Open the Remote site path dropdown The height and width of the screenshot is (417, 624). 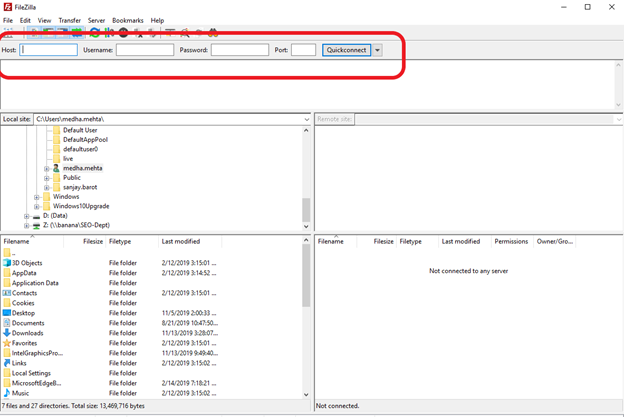pyautogui.click(x=619, y=119)
